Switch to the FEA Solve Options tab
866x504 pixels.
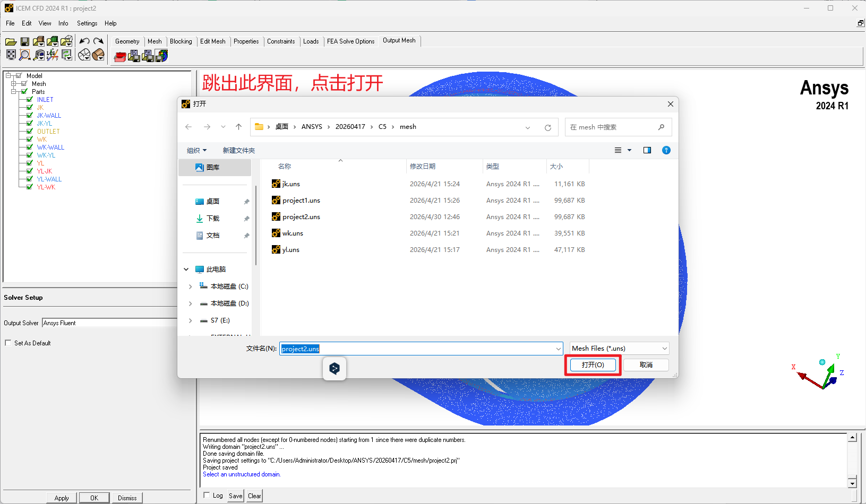[x=350, y=41]
